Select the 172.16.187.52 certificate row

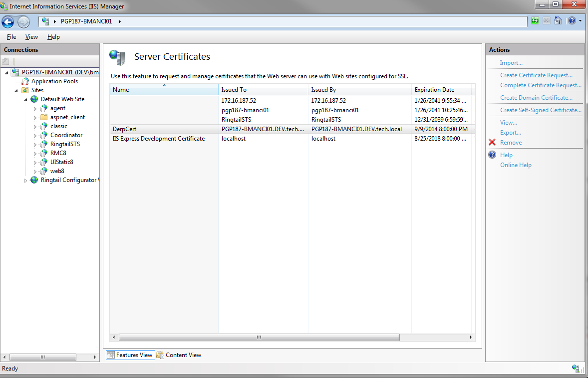[293, 100]
